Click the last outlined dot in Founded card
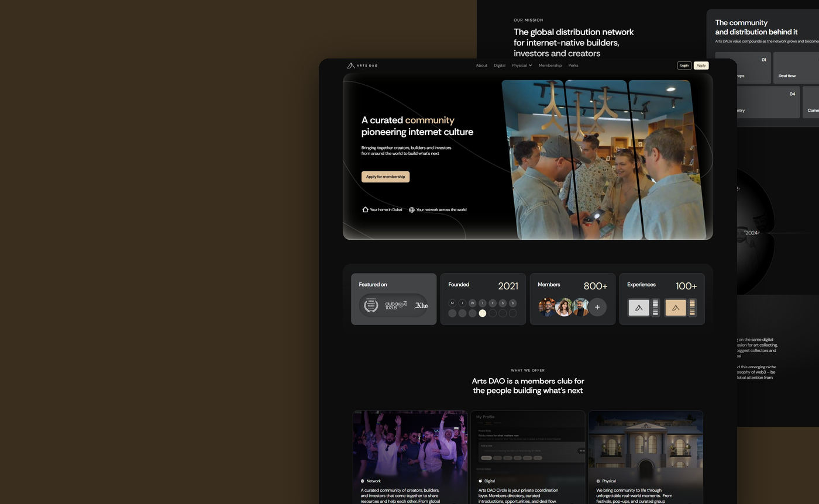Image resolution: width=819 pixels, height=504 pixels. pos(513,313)
